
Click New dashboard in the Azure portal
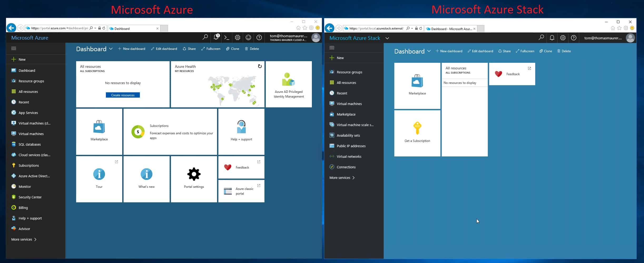[132, 49]
